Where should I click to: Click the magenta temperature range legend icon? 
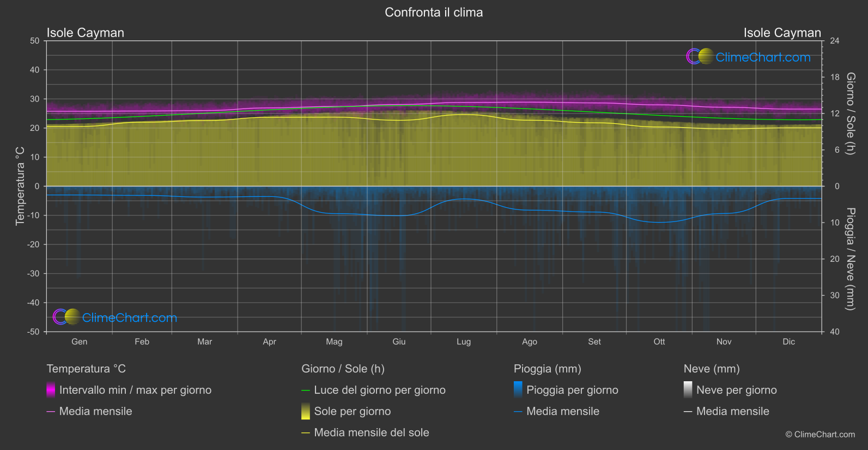click(51, 390)
